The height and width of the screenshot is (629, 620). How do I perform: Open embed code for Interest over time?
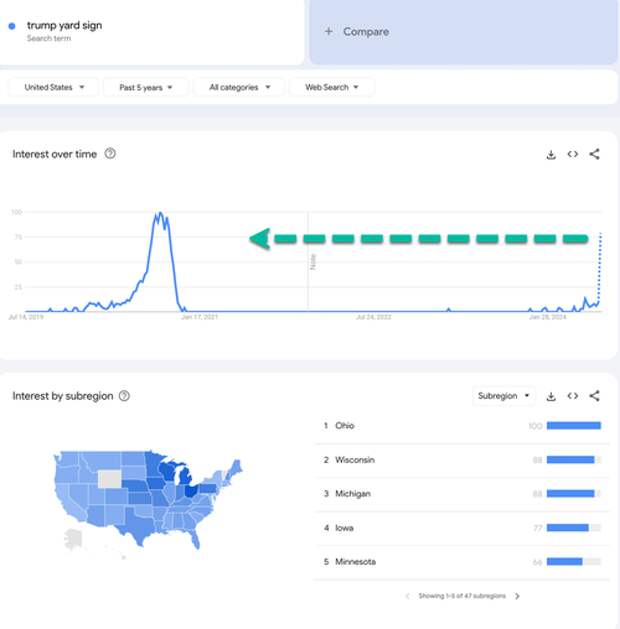(x=573, y=154)
